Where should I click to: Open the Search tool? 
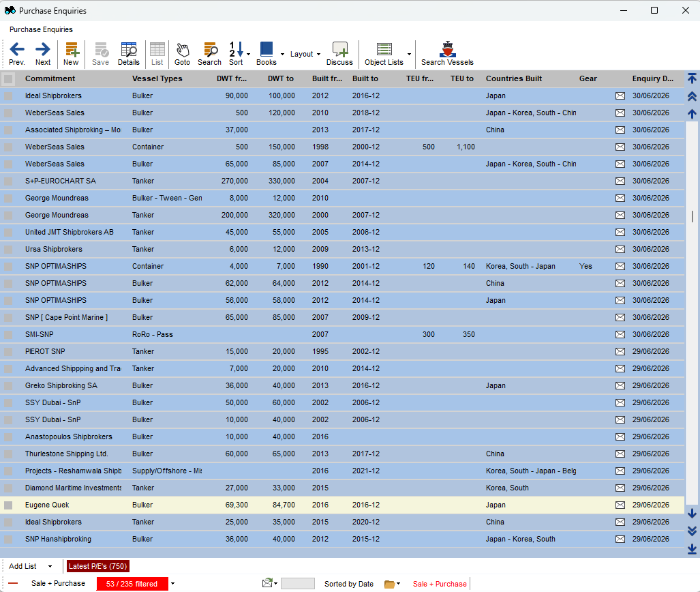click(x=209, y=54)
